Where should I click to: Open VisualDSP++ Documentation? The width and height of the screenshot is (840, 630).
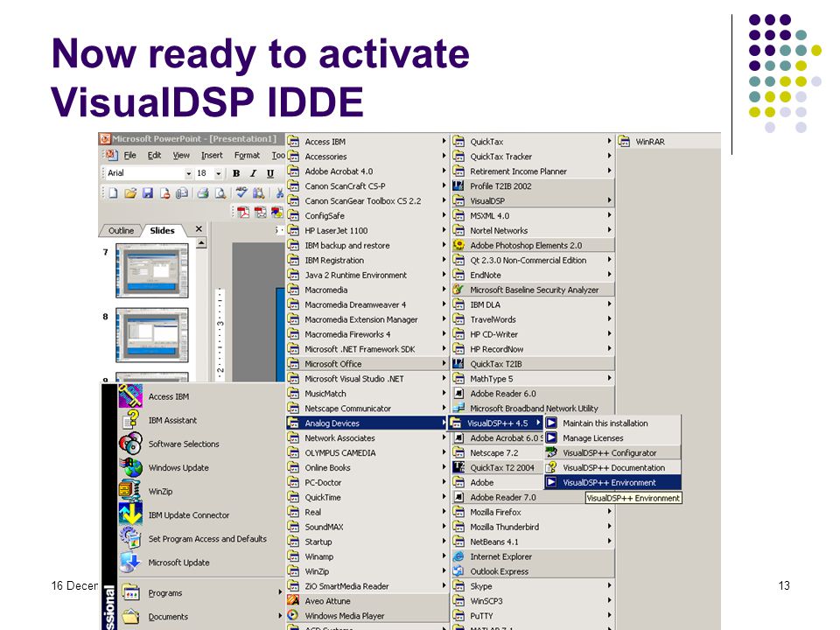click(612, 467)
